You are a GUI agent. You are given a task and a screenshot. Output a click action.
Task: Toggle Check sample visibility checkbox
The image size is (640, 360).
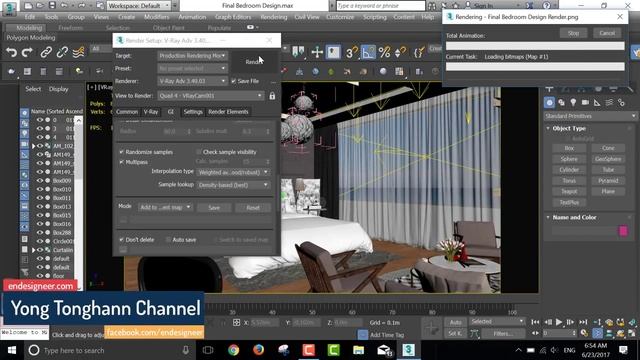[x=199, y=152]
